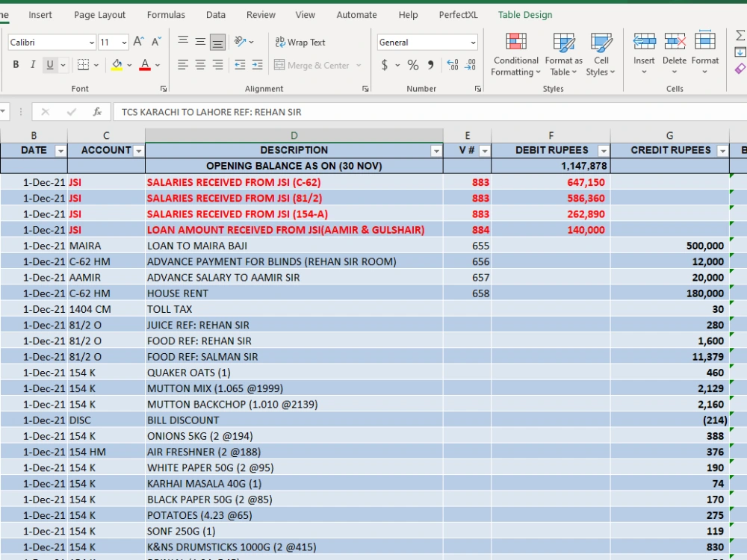Apply cell borders button
747x560 pixels.
tap(84, 65)
